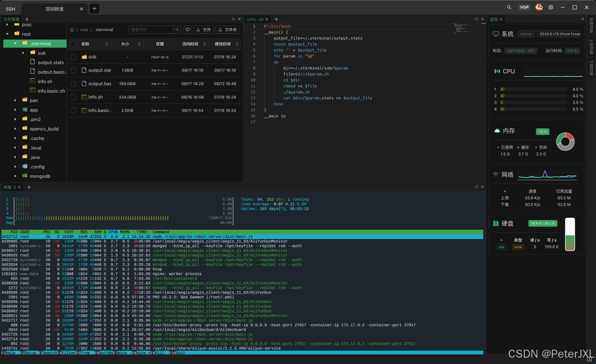The height and width of the screenshot is (364, 596).
Task: Check the box for sub folder row
Action: pos(74,57)
